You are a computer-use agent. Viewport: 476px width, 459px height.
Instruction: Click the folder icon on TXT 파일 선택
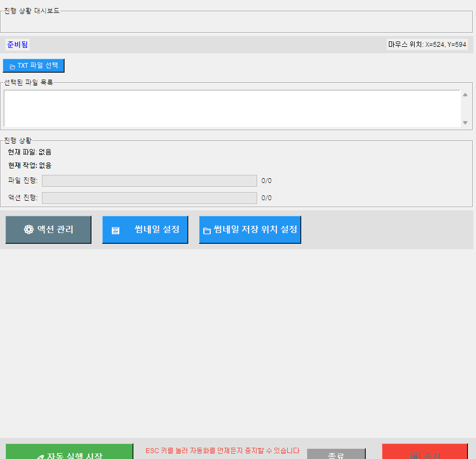tap(12, 66)
